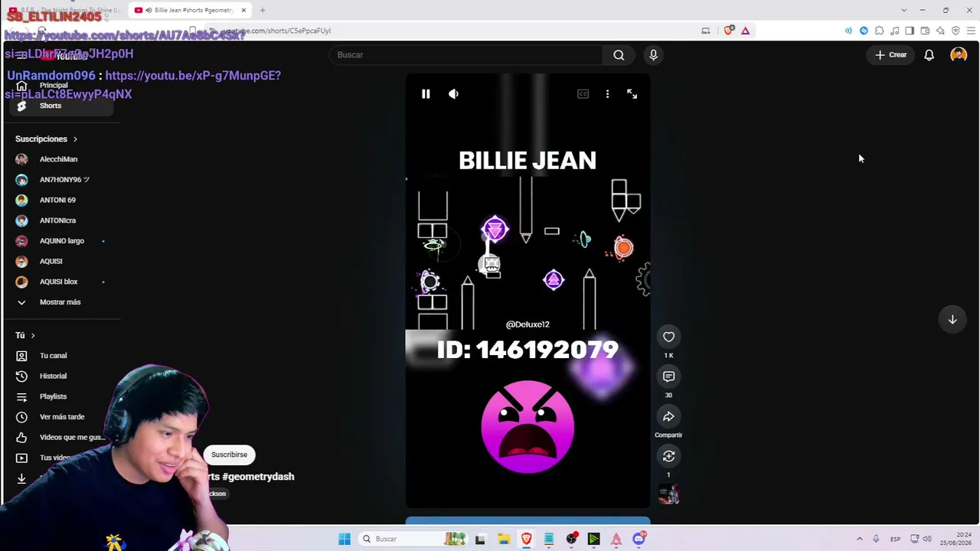Viewport: 980px width, 551px height.
Task: Open the media control music note icon
Action: point(894,31)
